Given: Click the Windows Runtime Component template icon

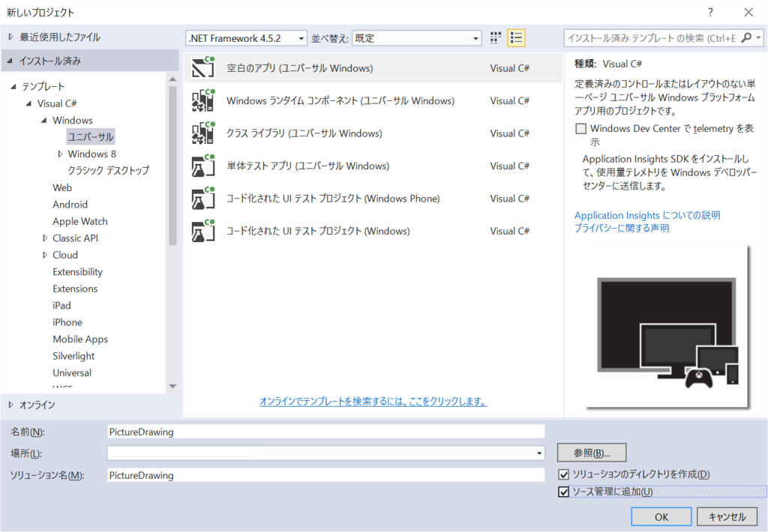Looking at the screenshot, I should click(x=203, y=100).
